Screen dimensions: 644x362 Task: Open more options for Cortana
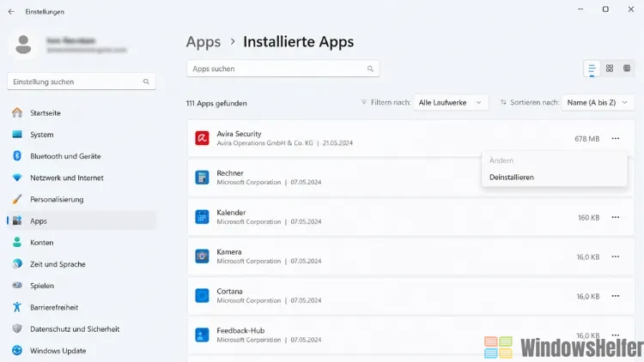(x=616, y=296)
